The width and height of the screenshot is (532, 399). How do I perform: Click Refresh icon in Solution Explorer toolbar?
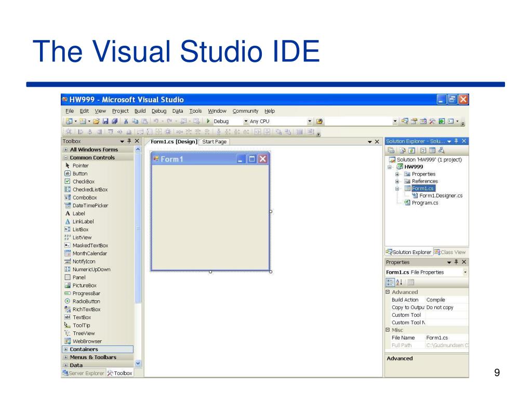[411, 150]
